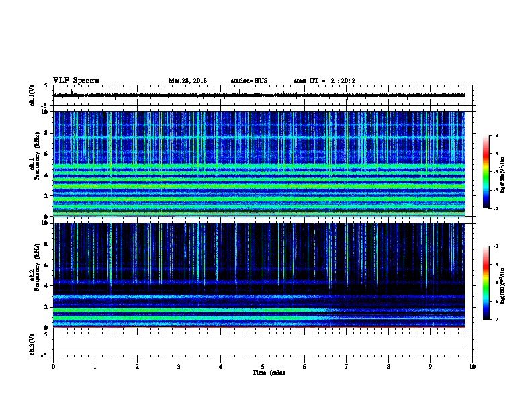Click time axis tick label "3"
The width and height of the screenshot is (532, 411).
[179, 367]
